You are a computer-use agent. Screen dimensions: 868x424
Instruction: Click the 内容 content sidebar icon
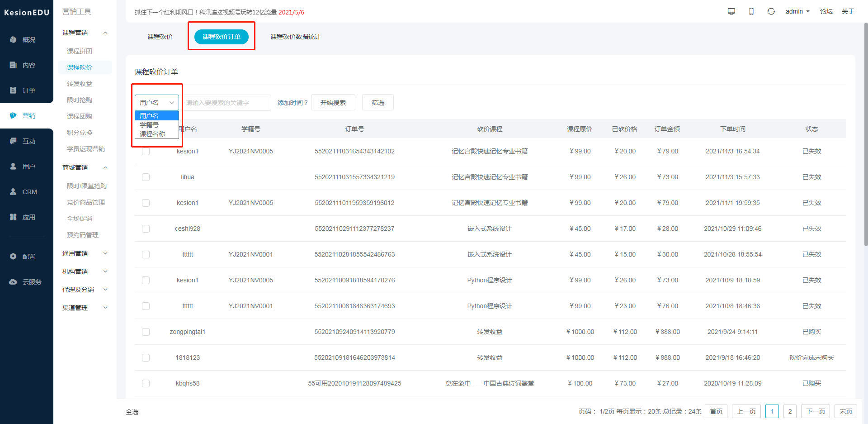coord(14,65)
